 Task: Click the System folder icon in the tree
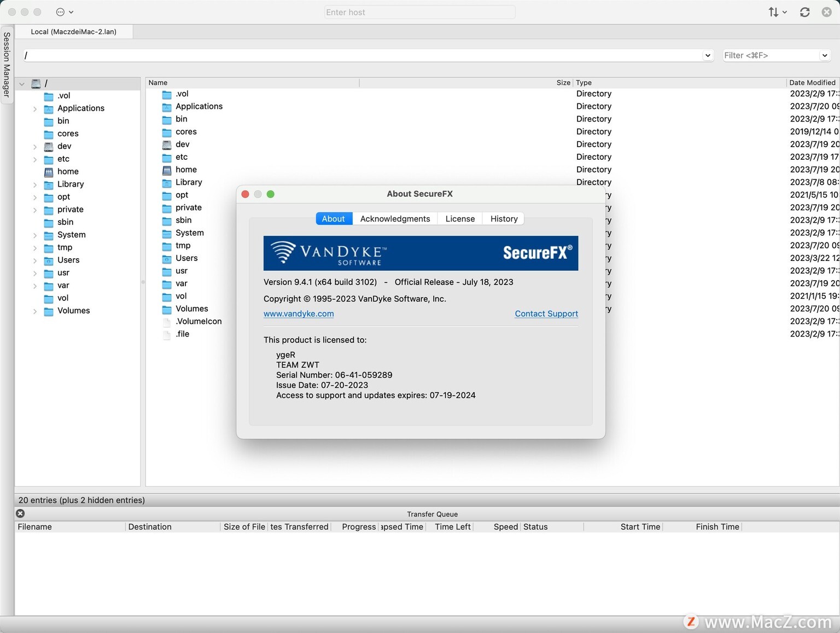[x=49, y=235]
